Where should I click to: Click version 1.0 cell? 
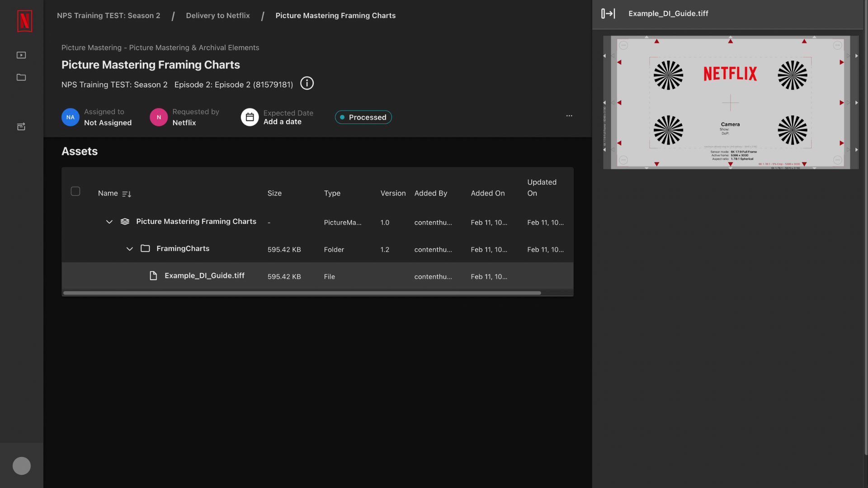pos(385,222)
